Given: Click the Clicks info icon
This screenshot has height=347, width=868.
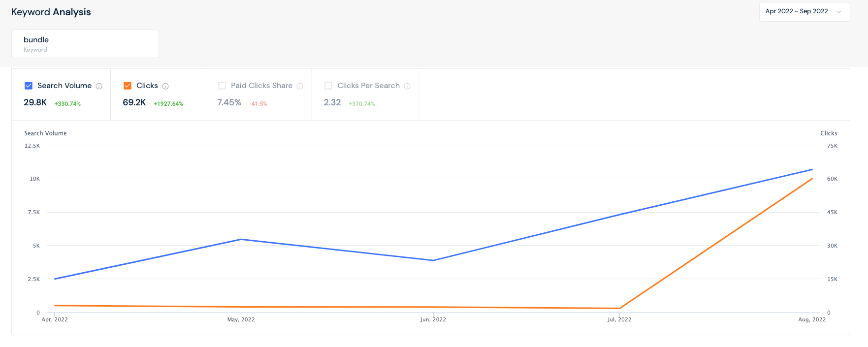Looking at the screenshot, I should (x=165, y=86).
